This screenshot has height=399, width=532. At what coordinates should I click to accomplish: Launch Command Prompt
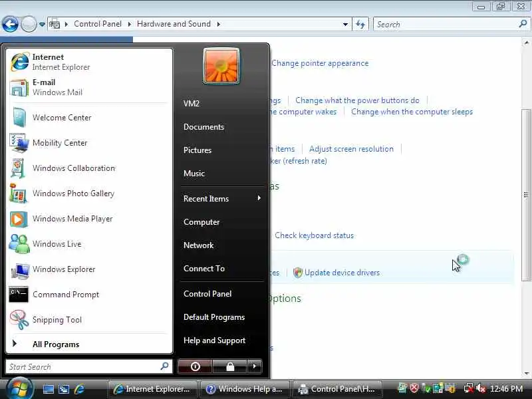pyautogui.click(x=89, y=295)
